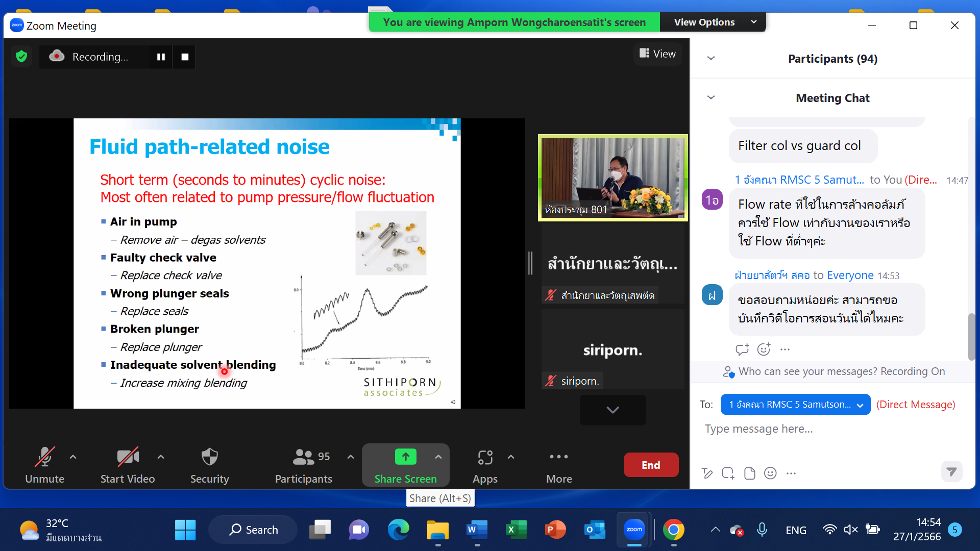
Task: Click the file attachment icon in chat
Action: coord(749,473)
